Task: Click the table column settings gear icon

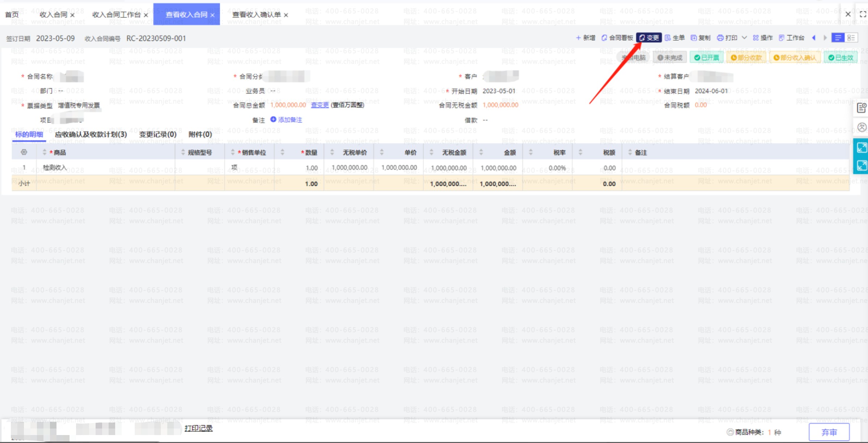Action: point(24,152)
